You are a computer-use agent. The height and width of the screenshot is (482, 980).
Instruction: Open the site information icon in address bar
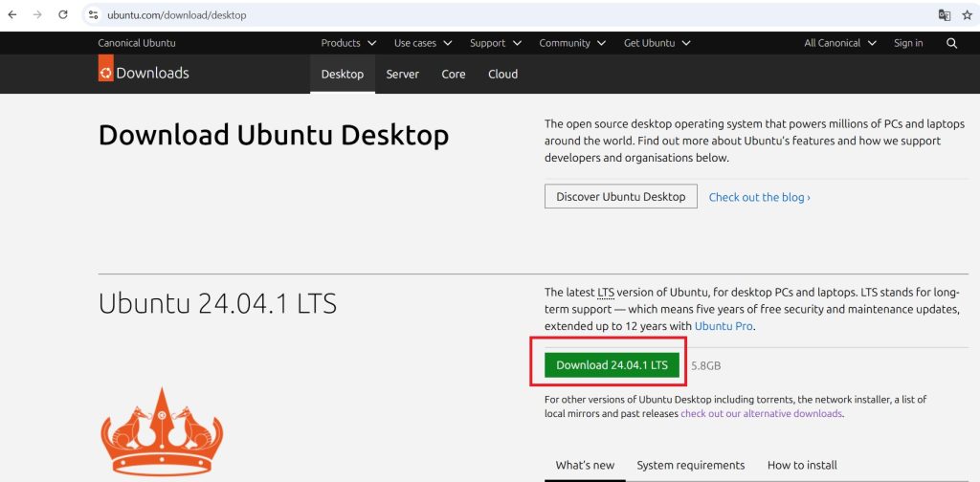[94, 15]
